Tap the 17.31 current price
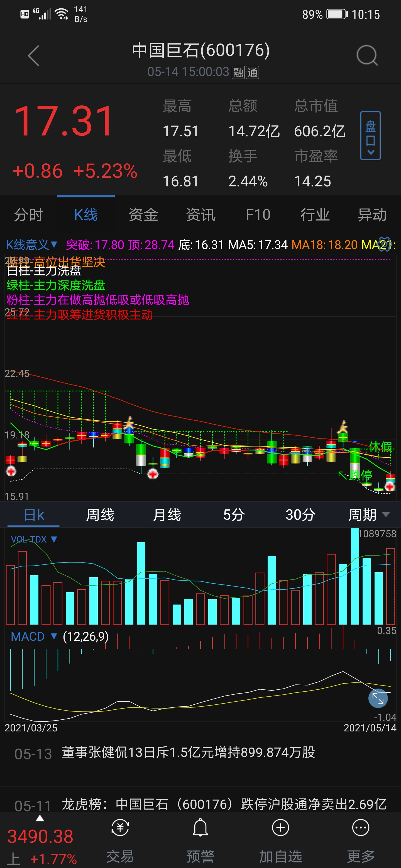401x868 pixels. [x=64, y=121]
